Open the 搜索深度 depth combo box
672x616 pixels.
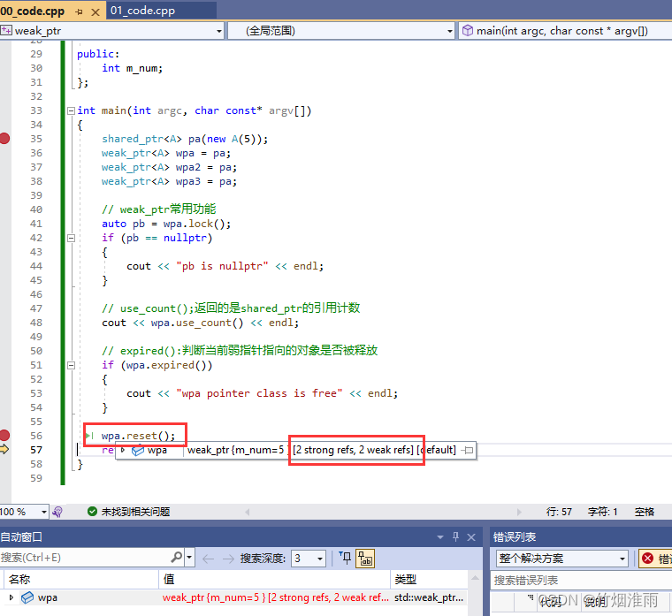pos(309,559)
